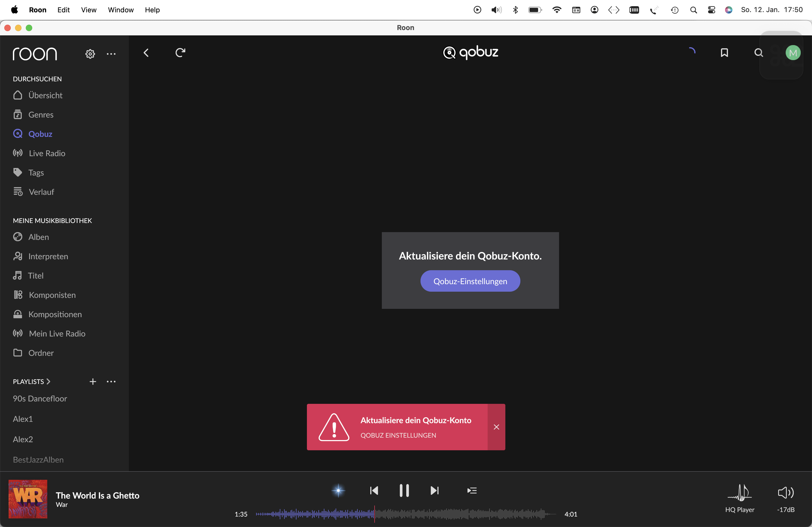Open the play queue
This screenshot has width=812, height=527.
coord(472,491)
